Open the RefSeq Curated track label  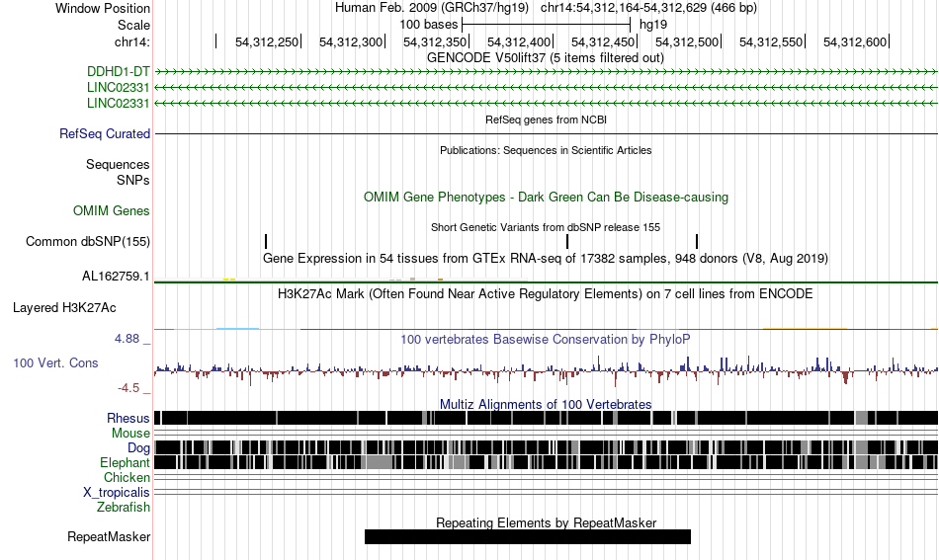(x=104, y=133)
